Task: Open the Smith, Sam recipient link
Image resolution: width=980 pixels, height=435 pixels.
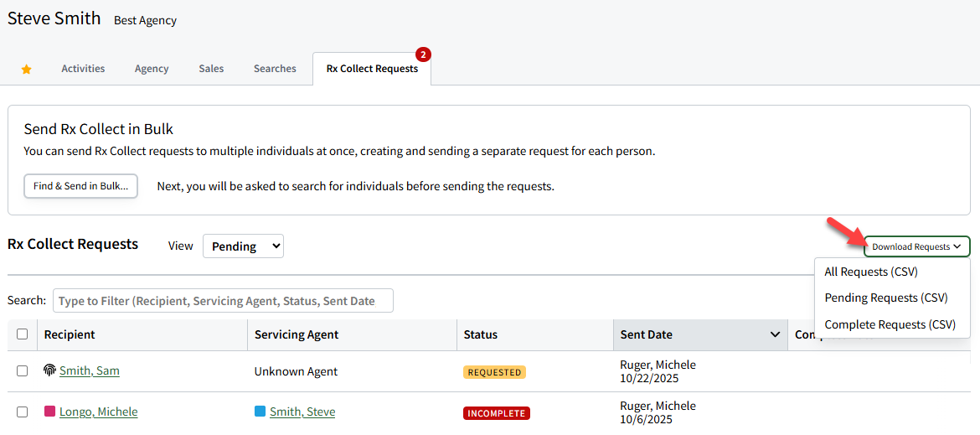Action: coord(90,370)
